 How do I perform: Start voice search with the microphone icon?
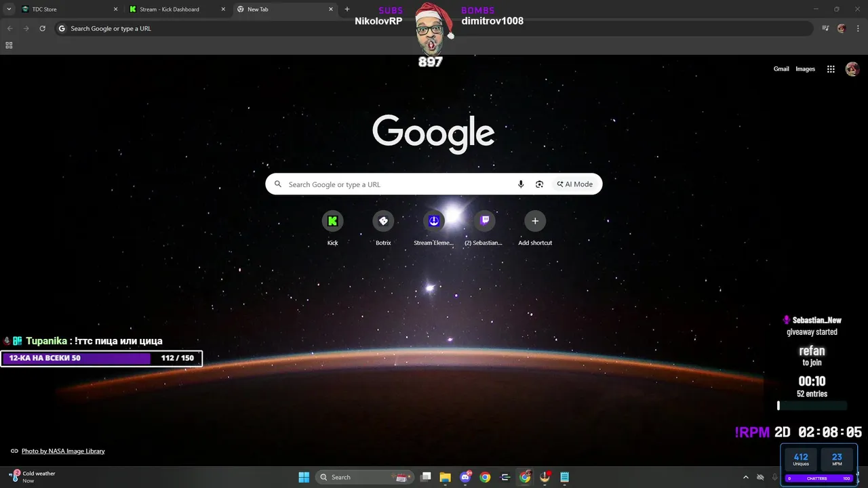coord(521,184)
